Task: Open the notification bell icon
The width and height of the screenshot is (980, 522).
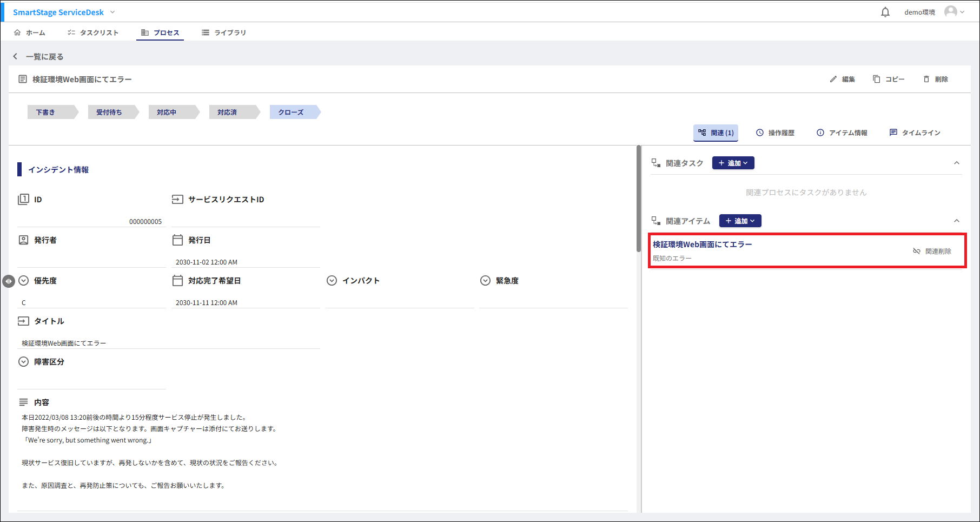Action: [885, 12]
